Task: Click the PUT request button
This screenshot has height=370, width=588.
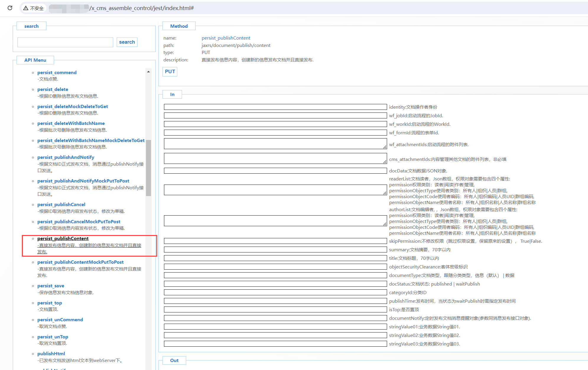Action: (x=170, y=71)
